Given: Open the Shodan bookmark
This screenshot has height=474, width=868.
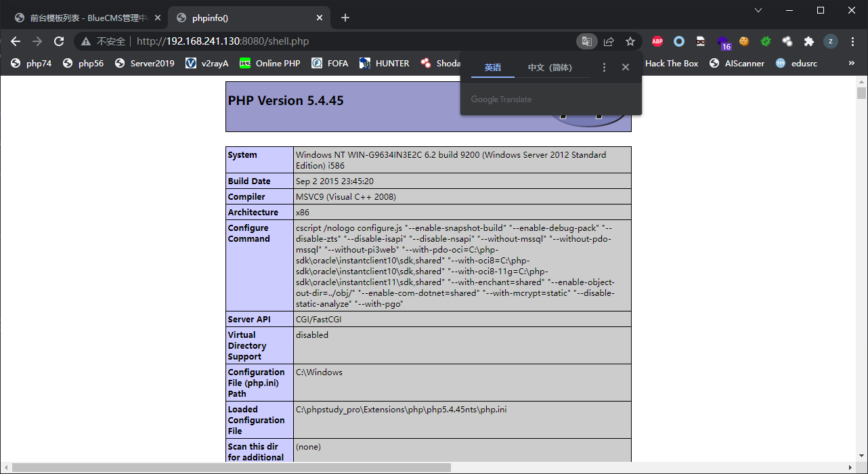Looking at the screenshot, I should pos(440,64).
